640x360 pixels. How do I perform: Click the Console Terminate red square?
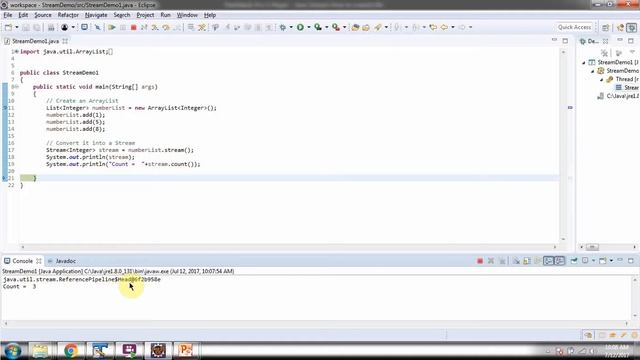480,261
